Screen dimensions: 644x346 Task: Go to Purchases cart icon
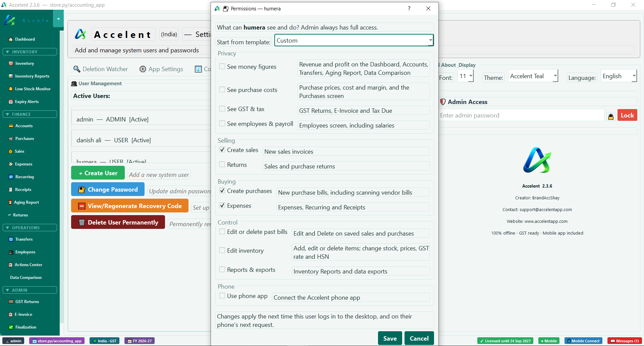coord(11,139)
